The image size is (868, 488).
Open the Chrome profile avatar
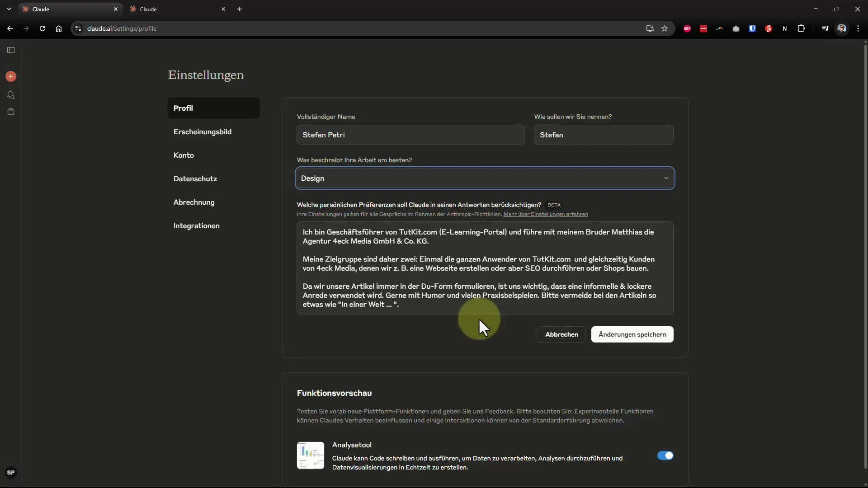(841, 28)
